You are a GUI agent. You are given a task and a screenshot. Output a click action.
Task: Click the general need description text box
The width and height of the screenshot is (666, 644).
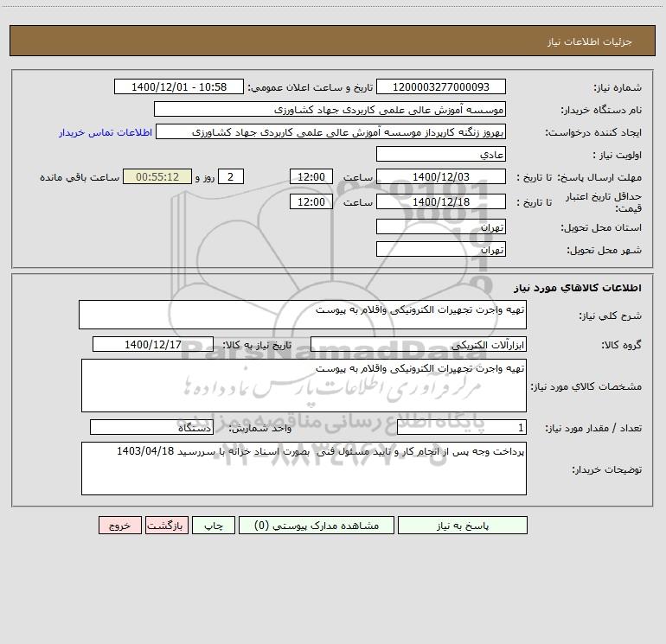pyautogui.click(x=303, y=315)
